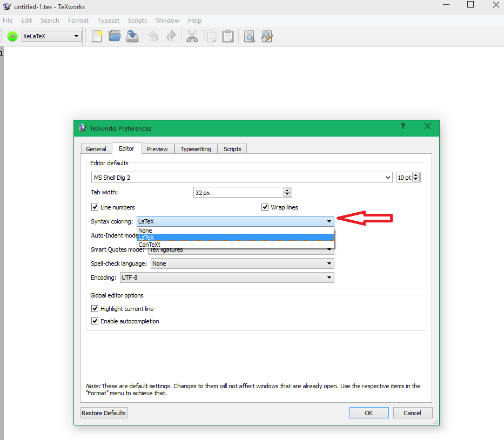Click the green Typeset run button

[x=12, y=36]
